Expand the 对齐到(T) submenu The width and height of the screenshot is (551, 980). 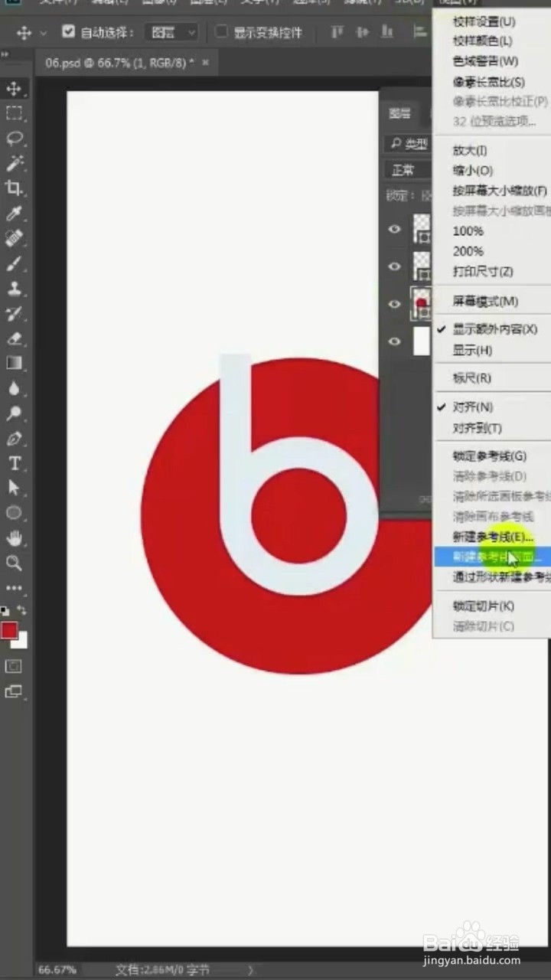tap(492, 428)
